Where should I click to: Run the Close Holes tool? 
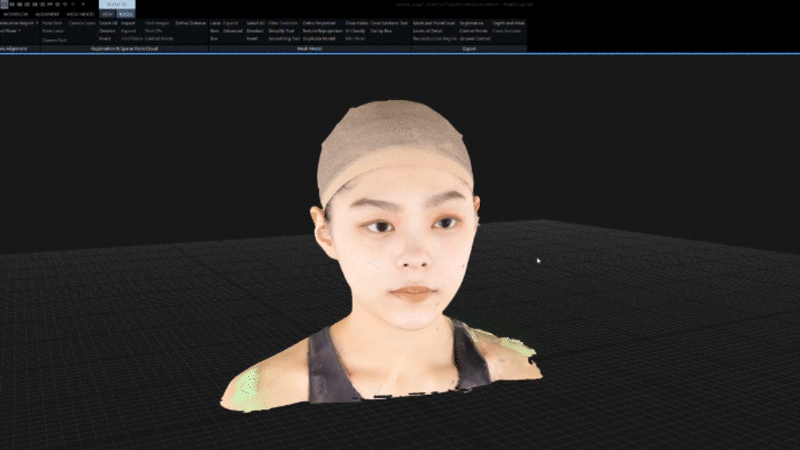pos(357,23)
